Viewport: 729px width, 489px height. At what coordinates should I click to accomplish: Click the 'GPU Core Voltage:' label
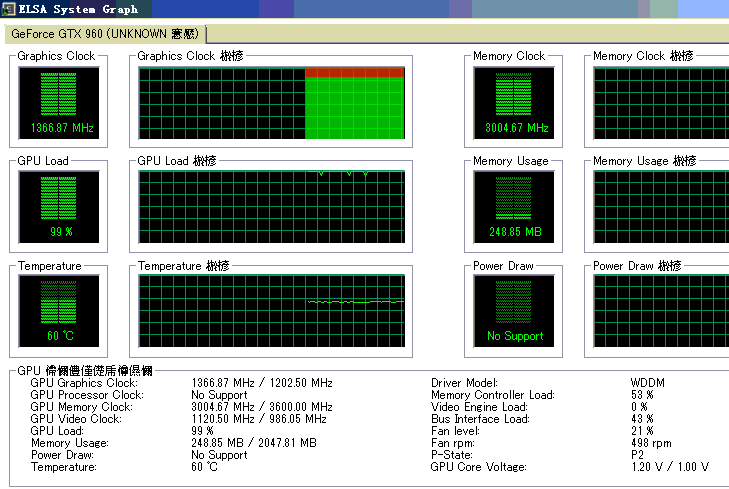click(x=478, y=467)
